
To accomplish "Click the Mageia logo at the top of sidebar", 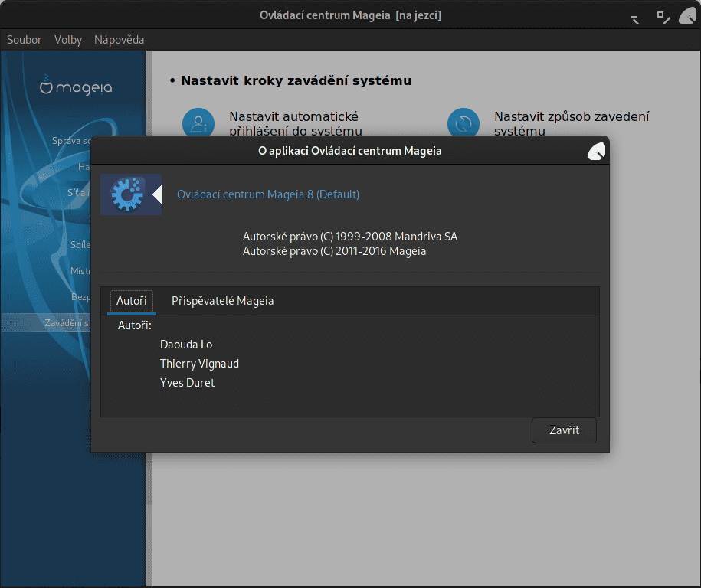I will click(74, 87).
